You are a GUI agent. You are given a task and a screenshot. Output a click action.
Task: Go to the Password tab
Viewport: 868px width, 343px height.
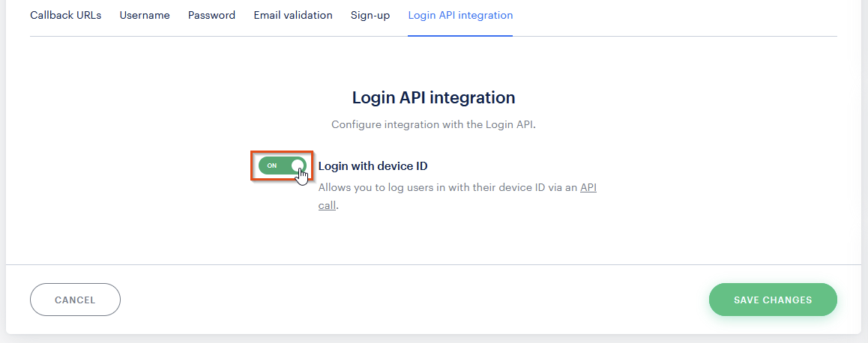pyautogui.click(x=211, y=16)
